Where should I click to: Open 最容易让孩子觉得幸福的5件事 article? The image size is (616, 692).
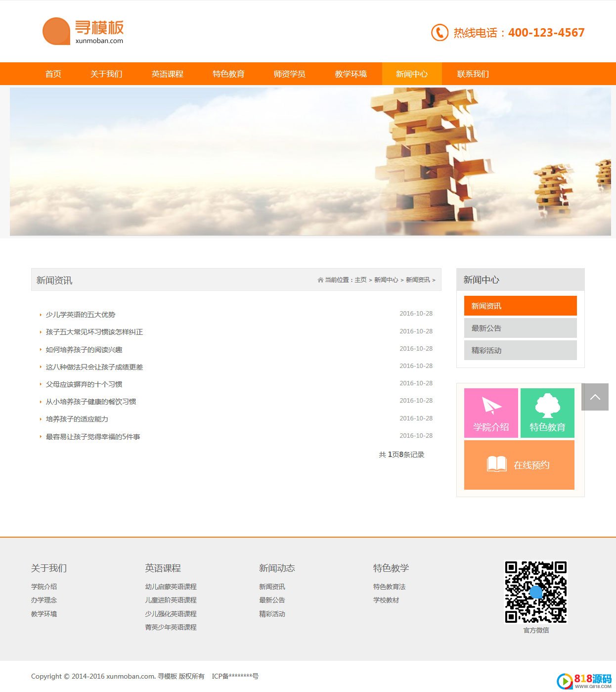tap(93, 437)
